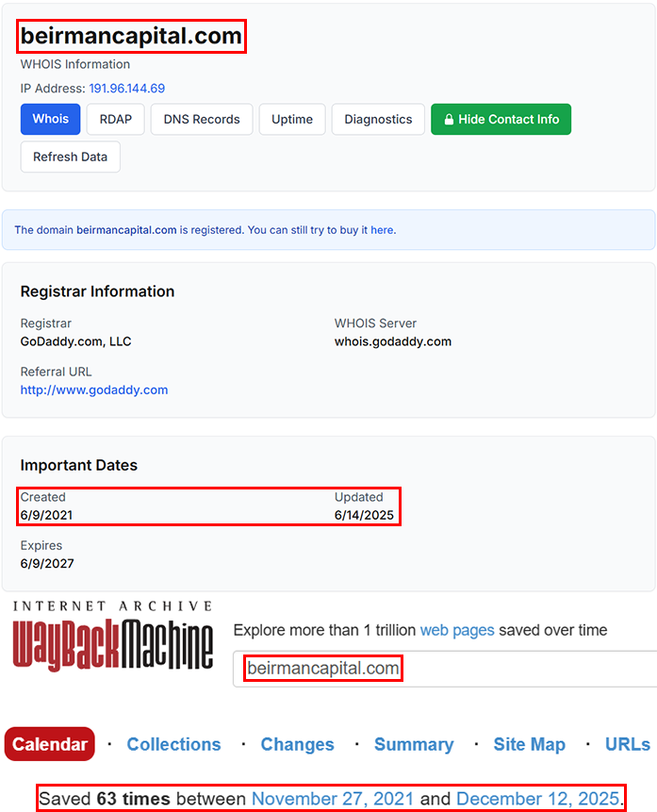Focus the Wayback Machine URL search field

[x=445, y=669]
